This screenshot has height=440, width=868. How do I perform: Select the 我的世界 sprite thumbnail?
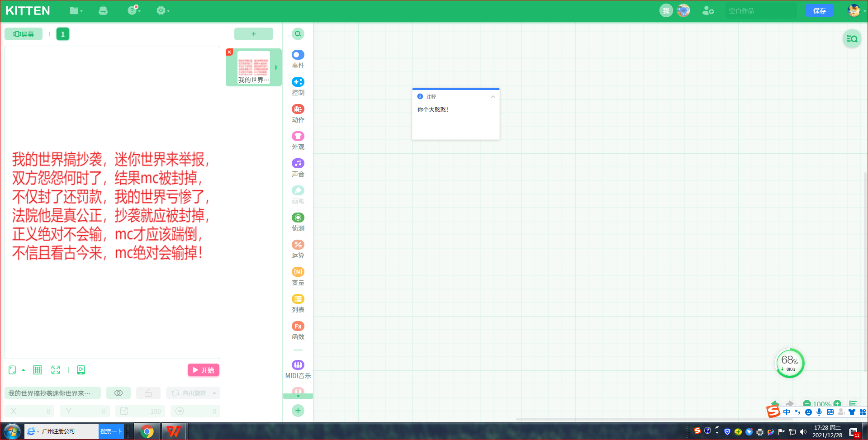253,67
